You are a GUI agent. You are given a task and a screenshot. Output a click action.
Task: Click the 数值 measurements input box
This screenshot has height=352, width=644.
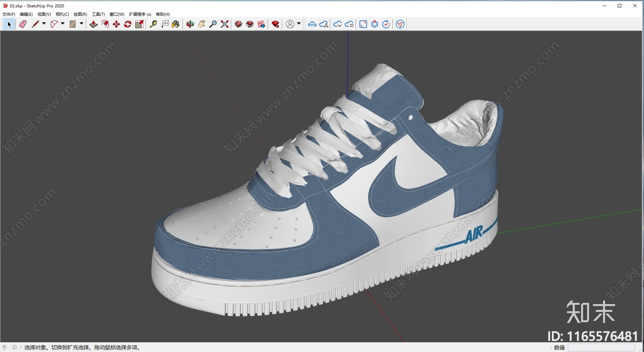coord(601,348)
